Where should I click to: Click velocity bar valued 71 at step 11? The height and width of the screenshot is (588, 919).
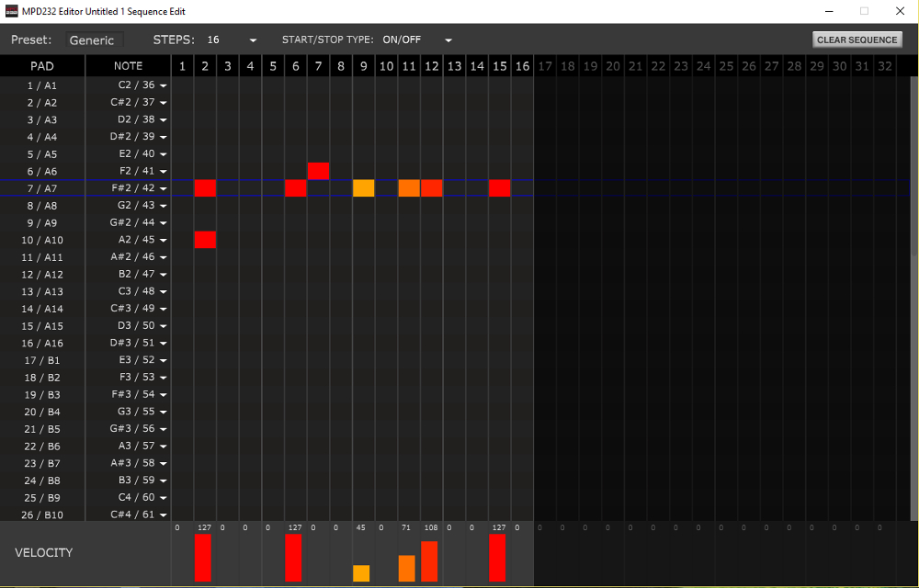(407, 568)
